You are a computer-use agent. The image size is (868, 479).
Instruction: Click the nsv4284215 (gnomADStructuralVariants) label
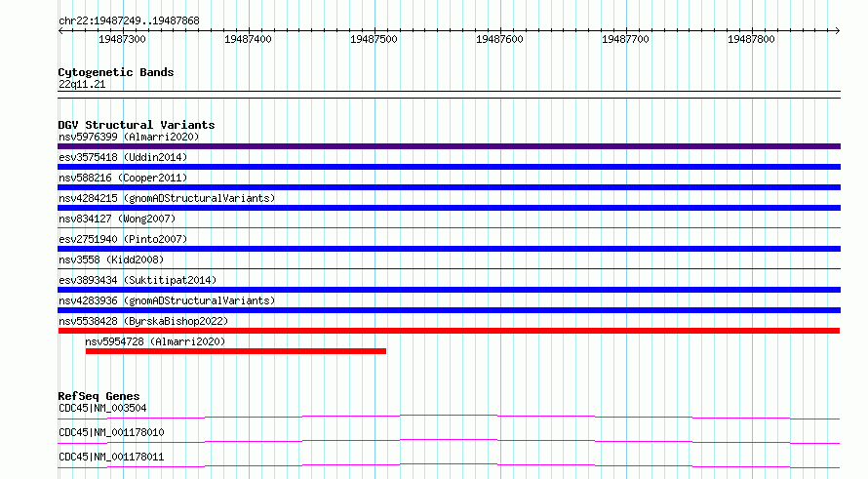(167, 198)
